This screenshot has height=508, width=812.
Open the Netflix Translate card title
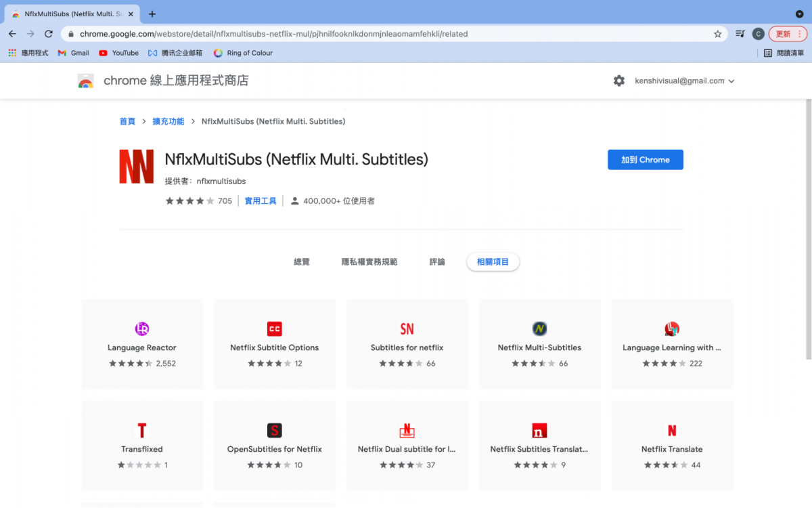pos(672,449)
